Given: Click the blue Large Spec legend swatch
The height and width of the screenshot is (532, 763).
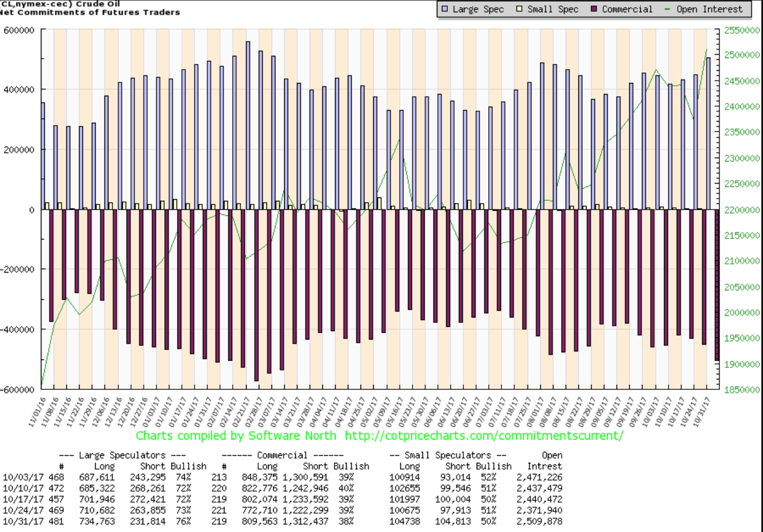Looking at the screenshot, I should (x=445, y=9).
